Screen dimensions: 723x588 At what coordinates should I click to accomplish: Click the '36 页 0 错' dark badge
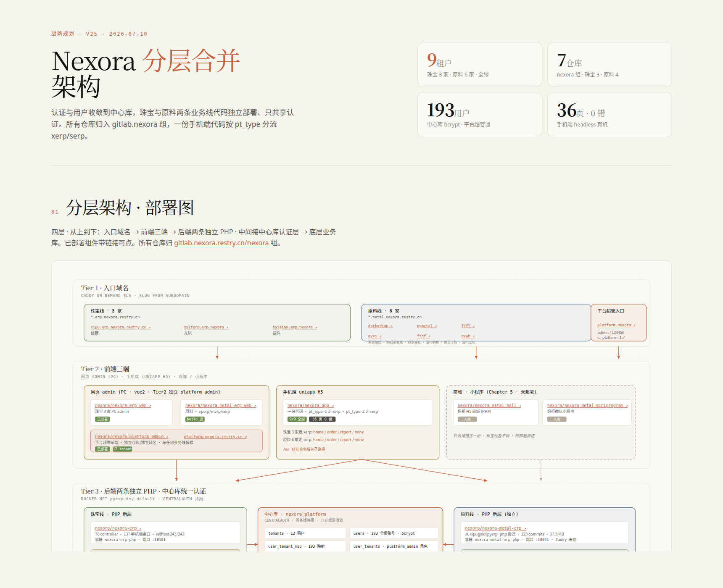(322, 419)
